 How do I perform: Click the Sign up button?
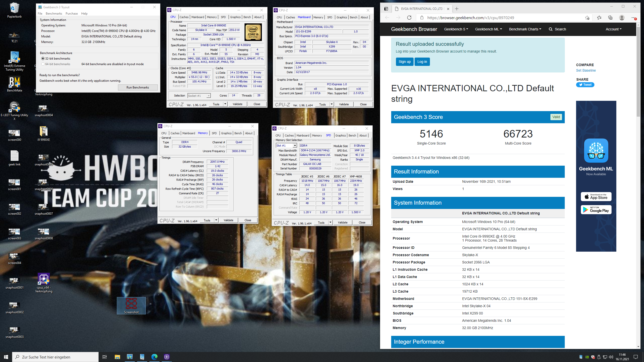405,62
